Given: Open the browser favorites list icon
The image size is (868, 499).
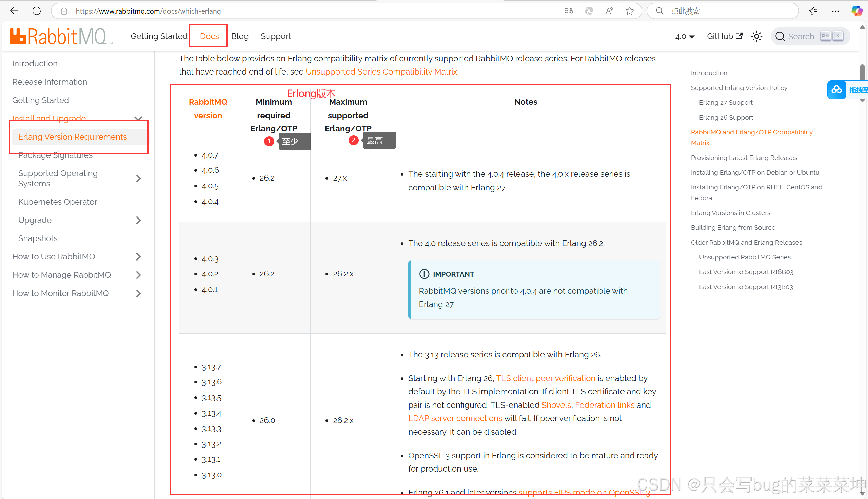Looking at the screenshot, I should point(813,11).
